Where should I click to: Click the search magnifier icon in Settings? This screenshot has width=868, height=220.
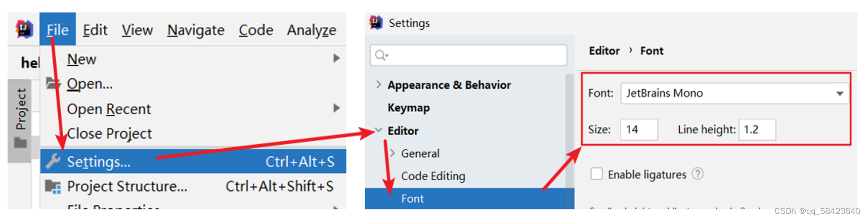coord(381,55)
